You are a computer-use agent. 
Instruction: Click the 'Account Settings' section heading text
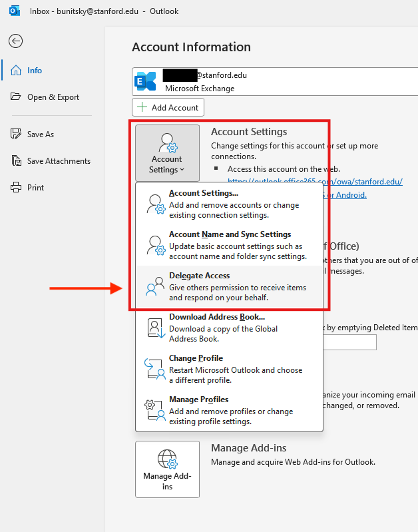(249, 132)
